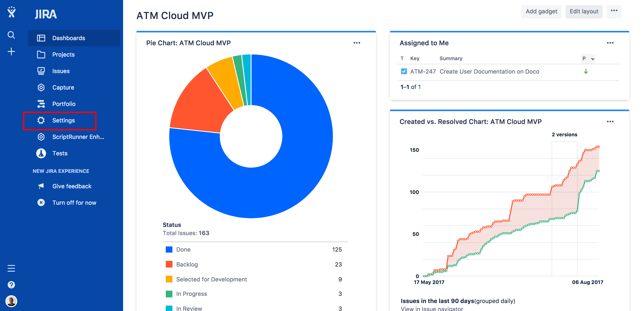The width and height of the screenshot is (644, 311).
Task: Click the Issues monitor icon
Action: [41, 71]
